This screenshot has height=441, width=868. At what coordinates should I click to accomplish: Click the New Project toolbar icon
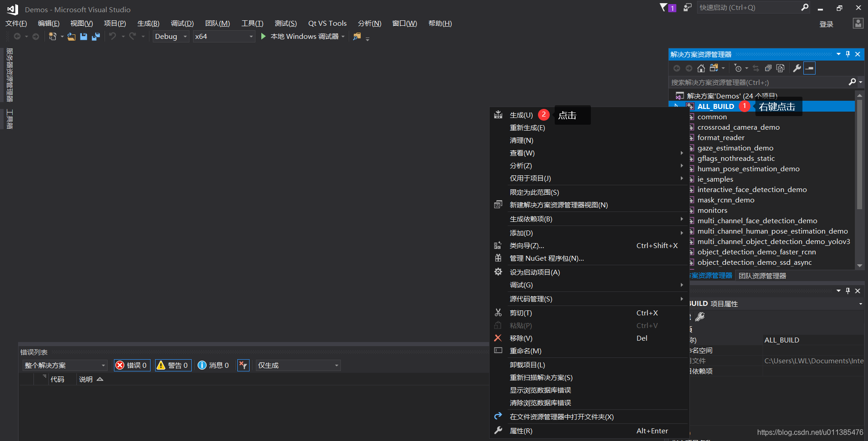coord(52,37)
